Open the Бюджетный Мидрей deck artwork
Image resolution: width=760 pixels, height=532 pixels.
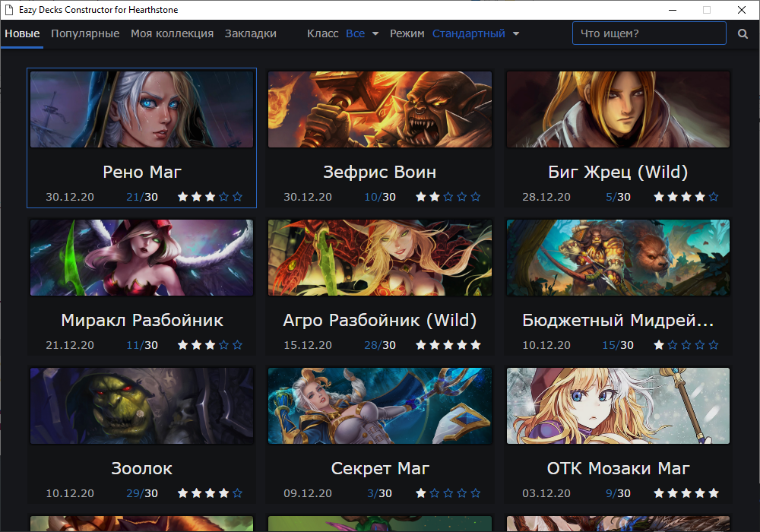point(618,258)
